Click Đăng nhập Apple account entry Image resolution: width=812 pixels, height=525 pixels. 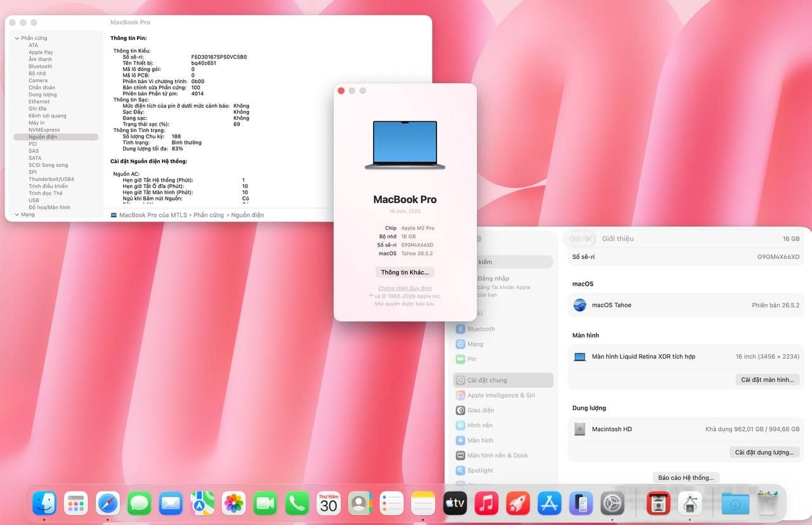(x=504, y=286)
